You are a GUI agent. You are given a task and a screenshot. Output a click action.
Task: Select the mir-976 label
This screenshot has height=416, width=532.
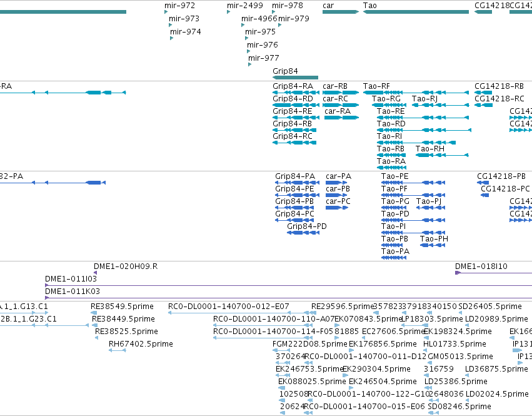pyautogui.click(x=263, y=44)
